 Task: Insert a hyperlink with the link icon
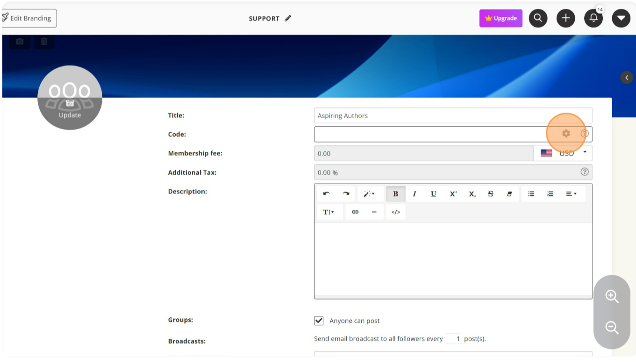tap(355, 212)
